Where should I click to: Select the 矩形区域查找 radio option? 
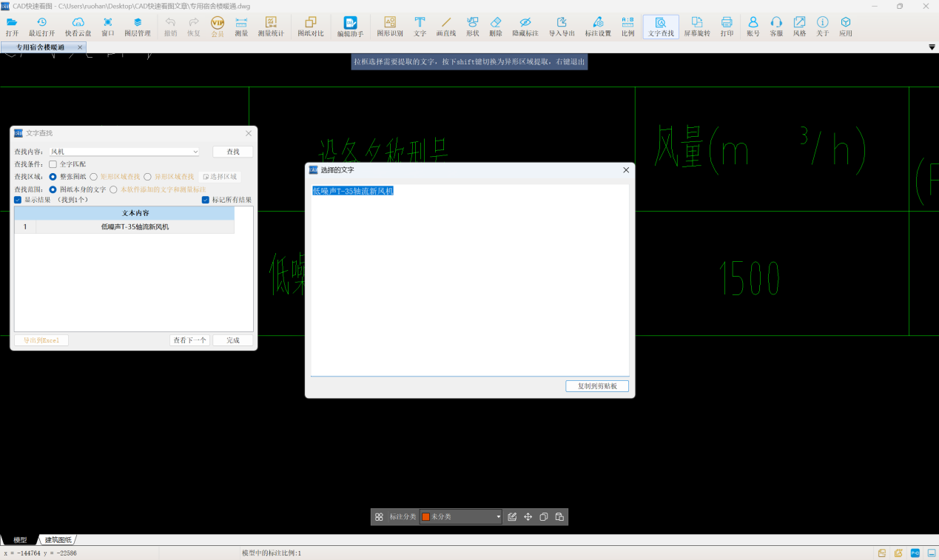click(x=94, y=177)
